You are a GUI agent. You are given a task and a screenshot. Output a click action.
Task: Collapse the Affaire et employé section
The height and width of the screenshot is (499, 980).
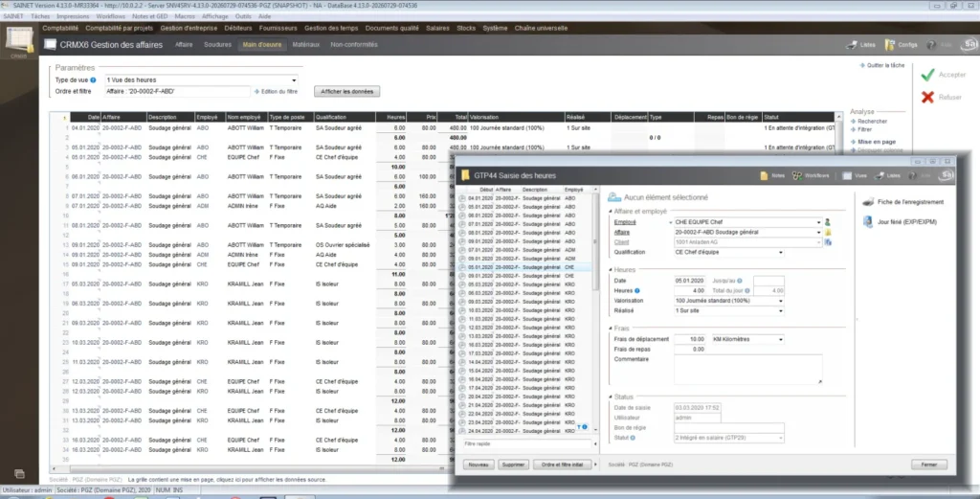[611, 212]
